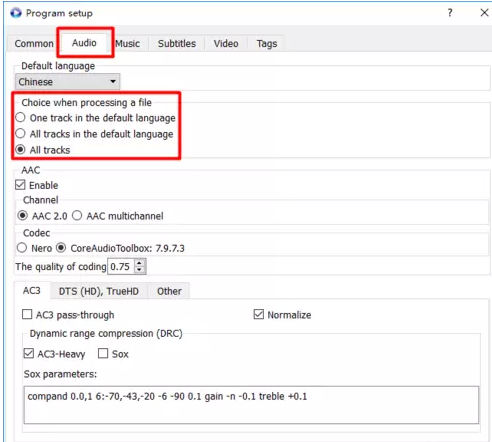492x442 pixels.
Task: Select the DTS (HD), TrueHD tab
Action: coord(99,291)
